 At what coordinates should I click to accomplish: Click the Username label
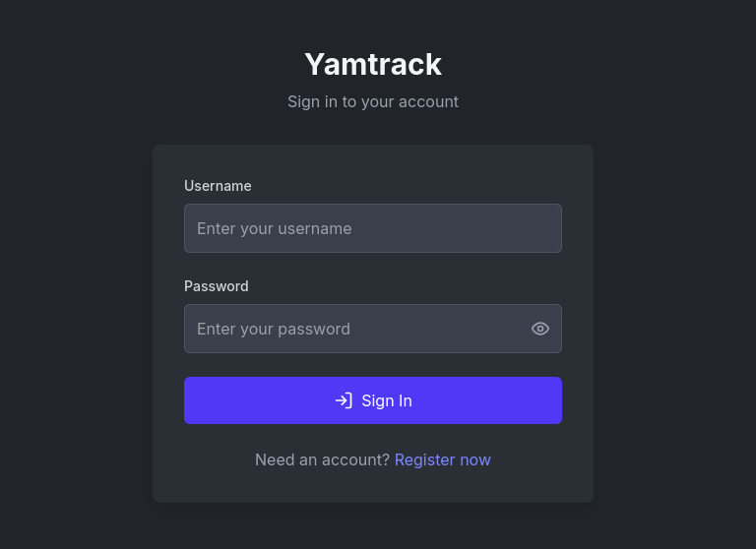coord(218,186)
